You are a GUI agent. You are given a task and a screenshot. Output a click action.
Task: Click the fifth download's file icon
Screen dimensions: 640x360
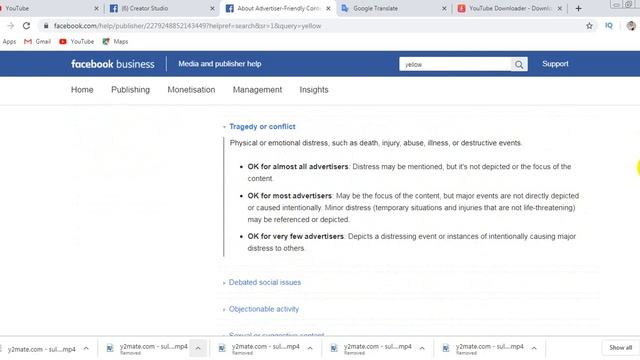445,348
